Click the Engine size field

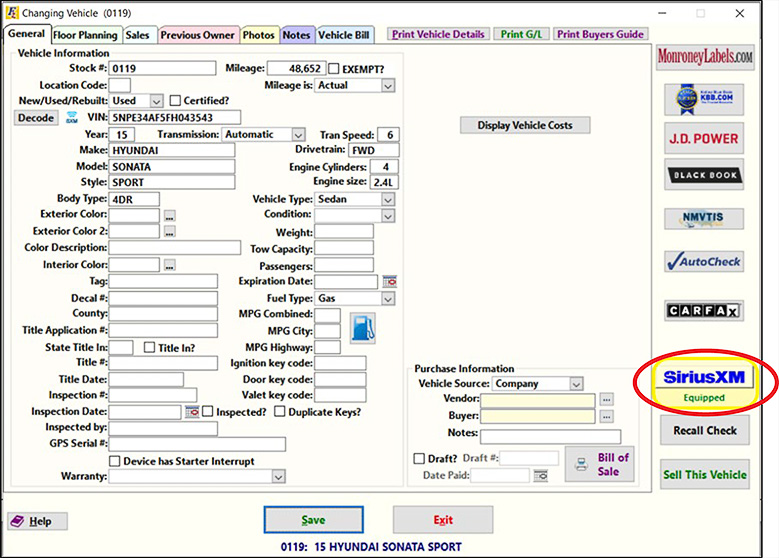pyautogui.click(x=384, y=182)
